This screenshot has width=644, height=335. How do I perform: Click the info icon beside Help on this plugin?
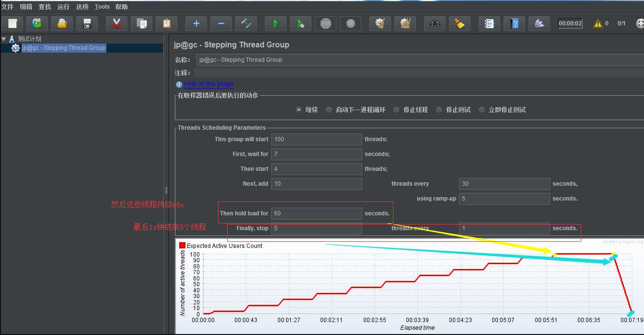tap(179, 84)
